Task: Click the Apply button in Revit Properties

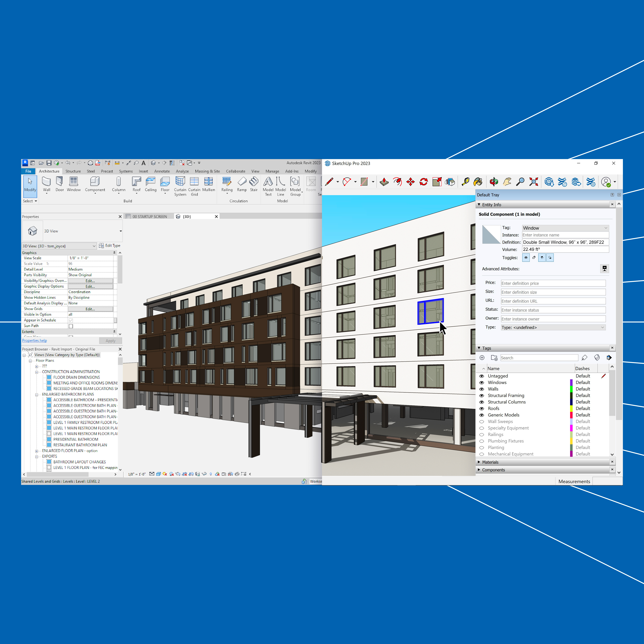Action: tap(110, 340)
